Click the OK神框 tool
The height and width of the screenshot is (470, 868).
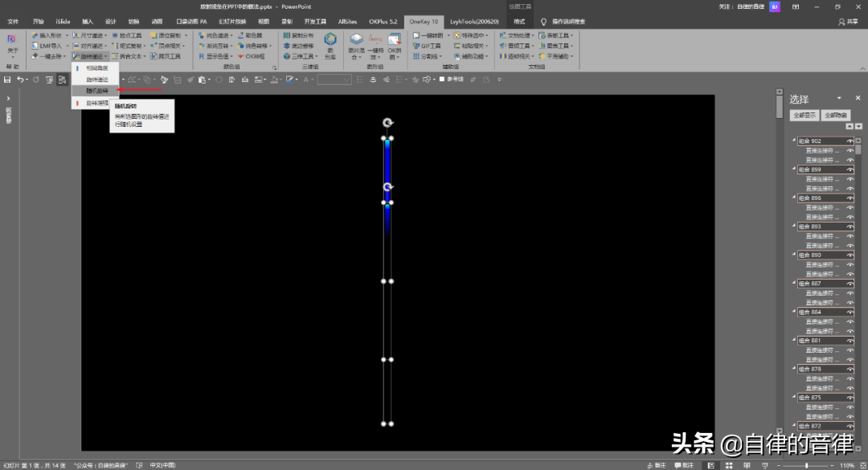click(x=251, y=56)
